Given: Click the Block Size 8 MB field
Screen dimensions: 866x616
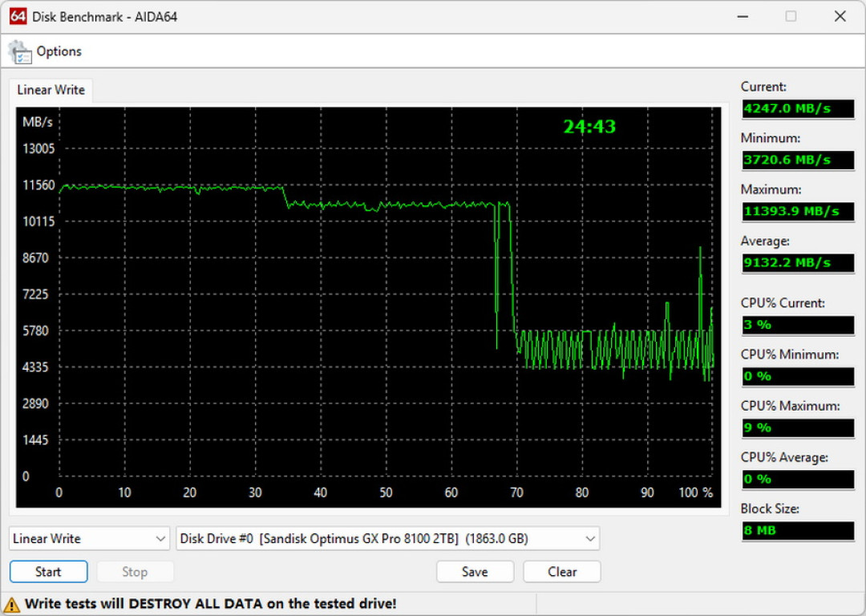Looking at the screenshot, I should 798,530.
